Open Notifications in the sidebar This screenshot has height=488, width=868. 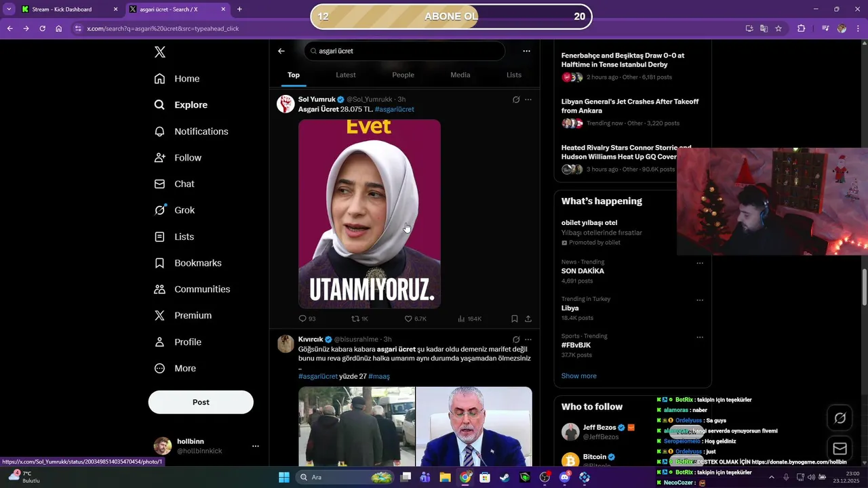pyautogui.click(x=191, y=131)
